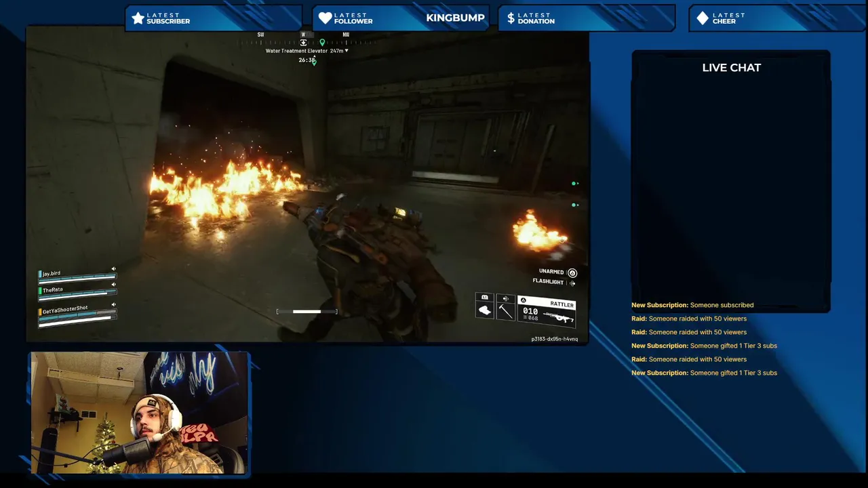Open the Latest Donation panel

[x=587, y=18]
